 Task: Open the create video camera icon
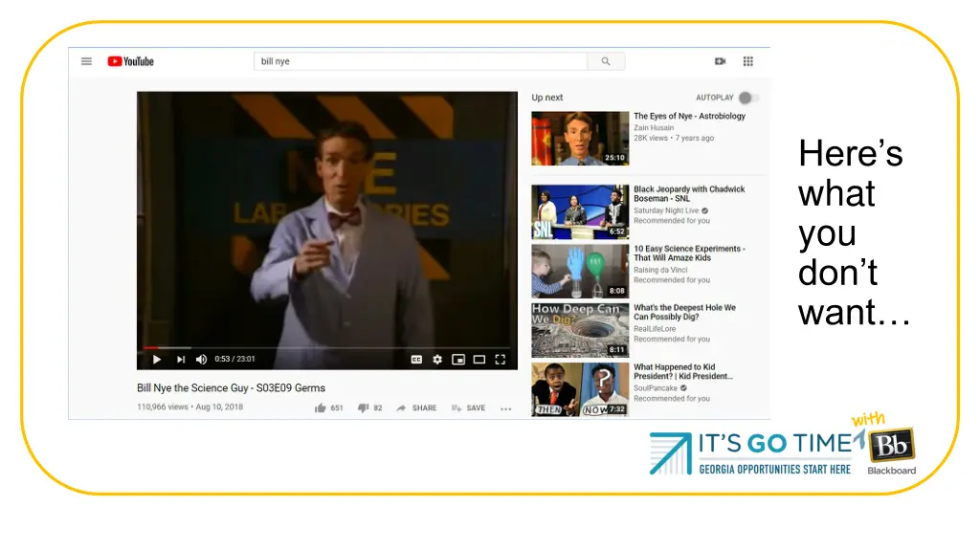[x=720, y=61]
